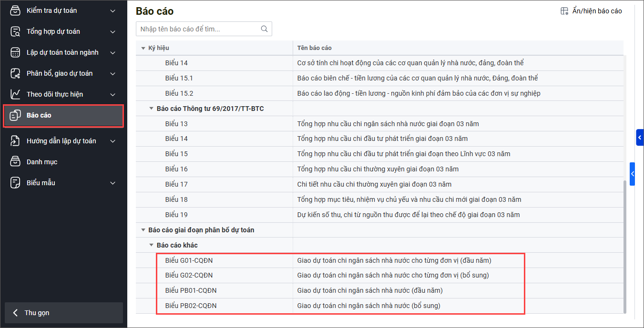
Task: Collapse the Báo cáo giai đoạn phân bổ dự toán group
Action: [x=143, y=230]
